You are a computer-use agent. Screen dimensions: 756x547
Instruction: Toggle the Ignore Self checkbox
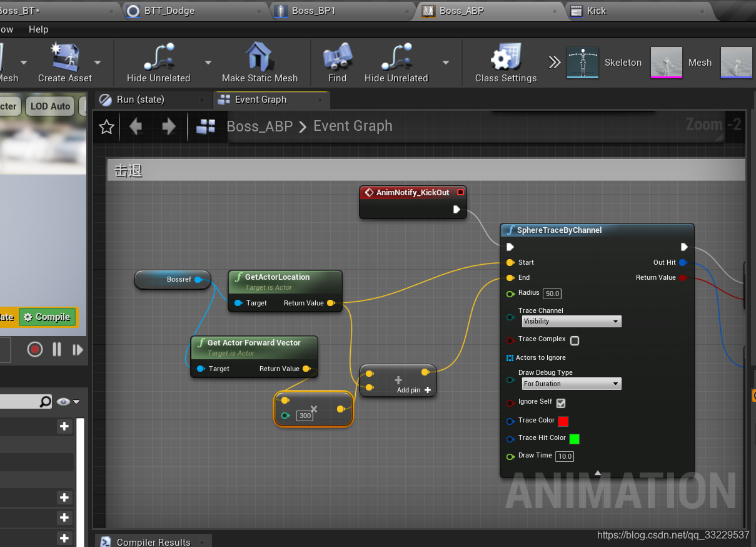pyautogui.click(x=561, y=403)
